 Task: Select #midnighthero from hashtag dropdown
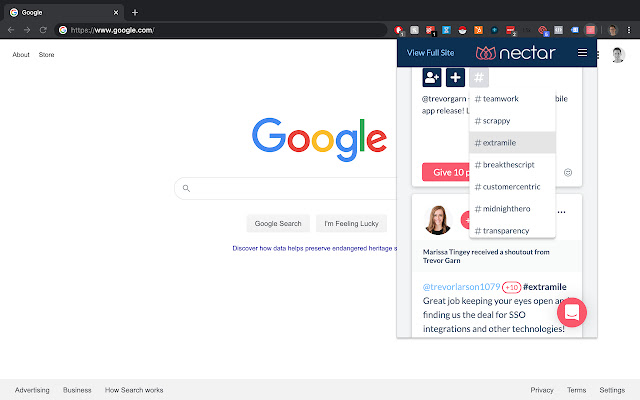pyautogui.click(x=512, y=209)
